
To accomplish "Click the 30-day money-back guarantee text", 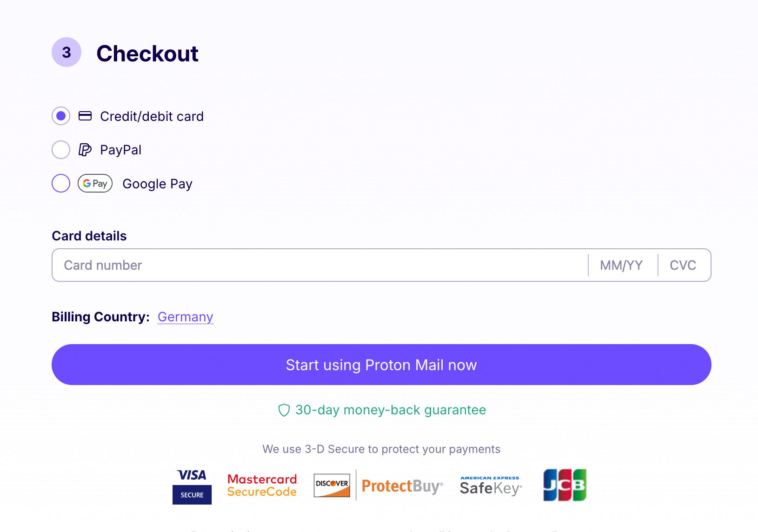I will point(391,410).
